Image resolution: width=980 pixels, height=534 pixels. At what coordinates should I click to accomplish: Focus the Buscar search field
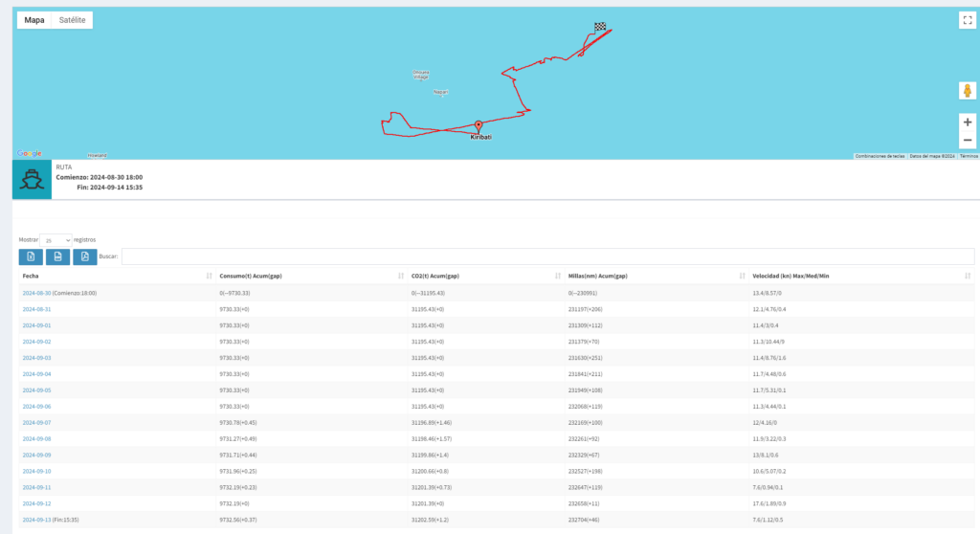point(547,256)
